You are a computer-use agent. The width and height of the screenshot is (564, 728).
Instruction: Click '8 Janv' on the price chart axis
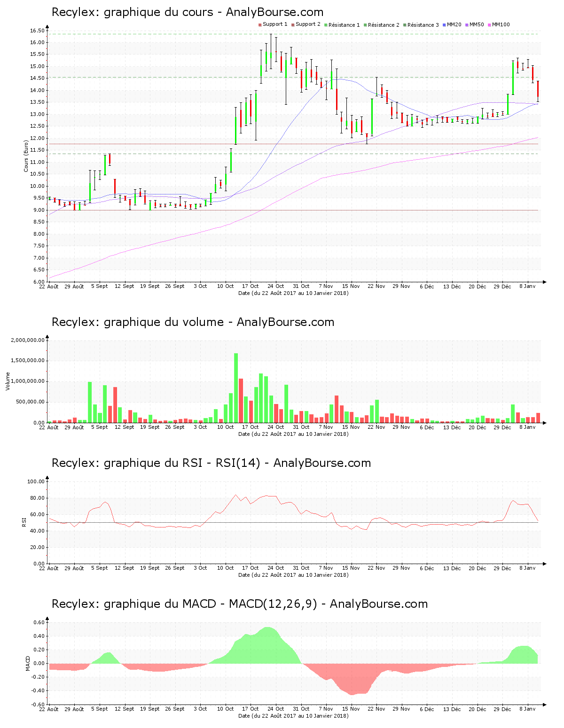[527, 286]
